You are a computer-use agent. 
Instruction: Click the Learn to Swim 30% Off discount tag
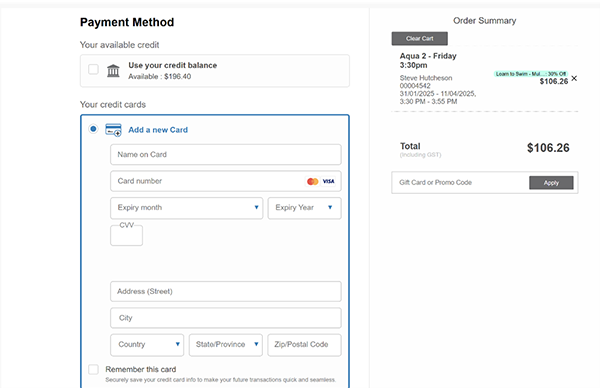coord(531,74)
